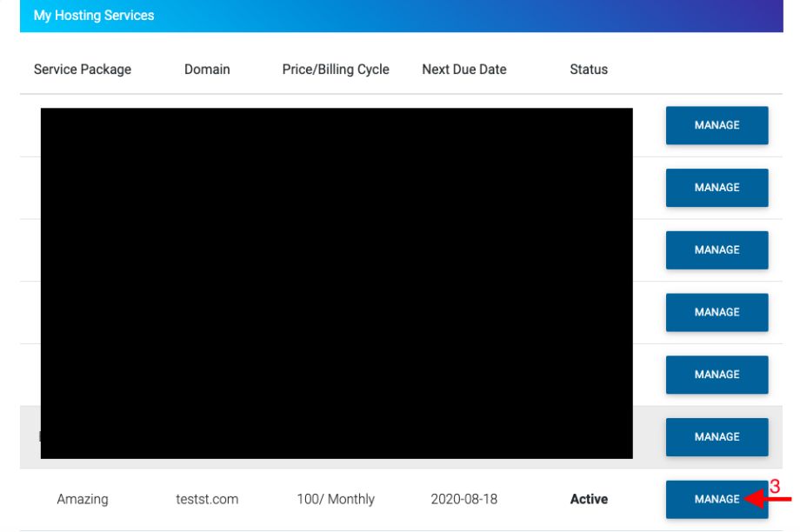Click the third MANAGE button from the top
Screen dimensions: 800x532
(717, 249)
